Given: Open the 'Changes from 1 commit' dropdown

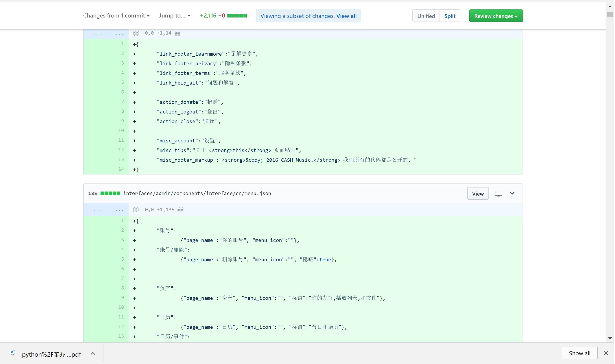Looking at the screenshot, I should tap(116, 16).
